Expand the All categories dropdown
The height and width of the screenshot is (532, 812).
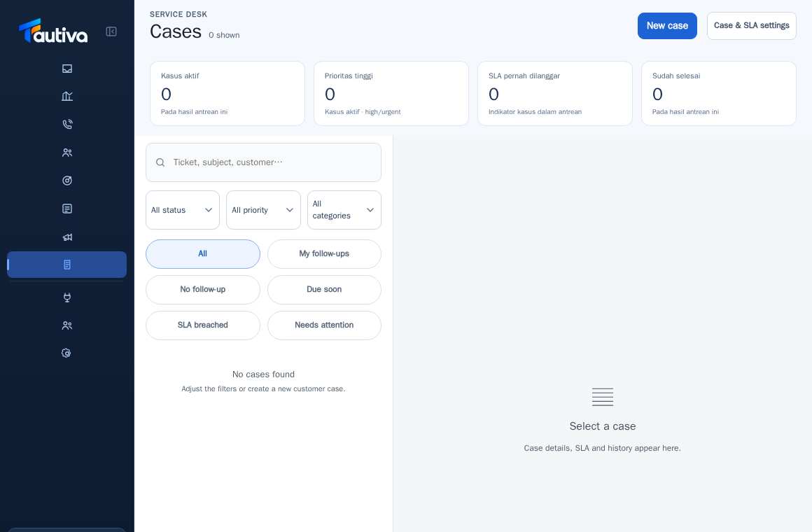pyautogui.click(x=344, y=210)
